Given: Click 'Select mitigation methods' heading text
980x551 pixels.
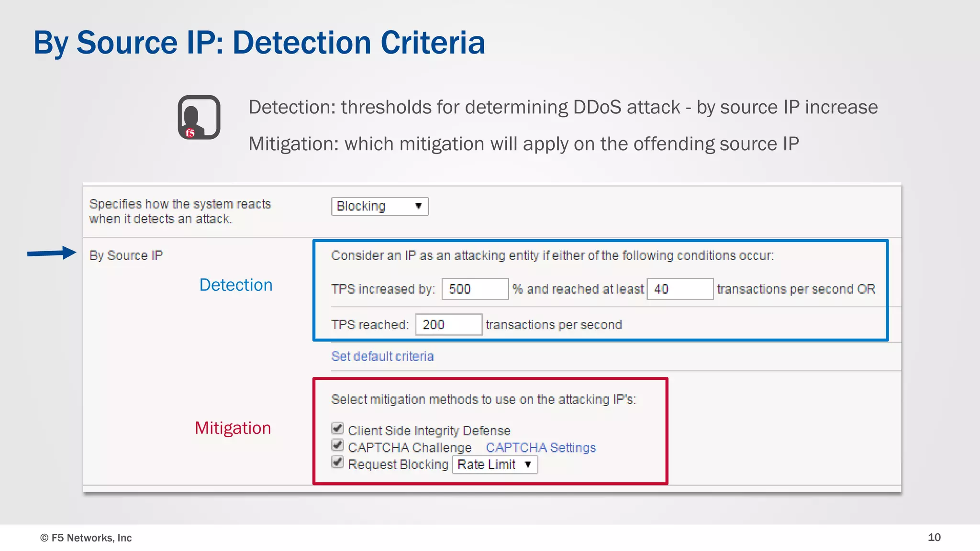Looking at the screenshot, I should click(x=483, y=399).
